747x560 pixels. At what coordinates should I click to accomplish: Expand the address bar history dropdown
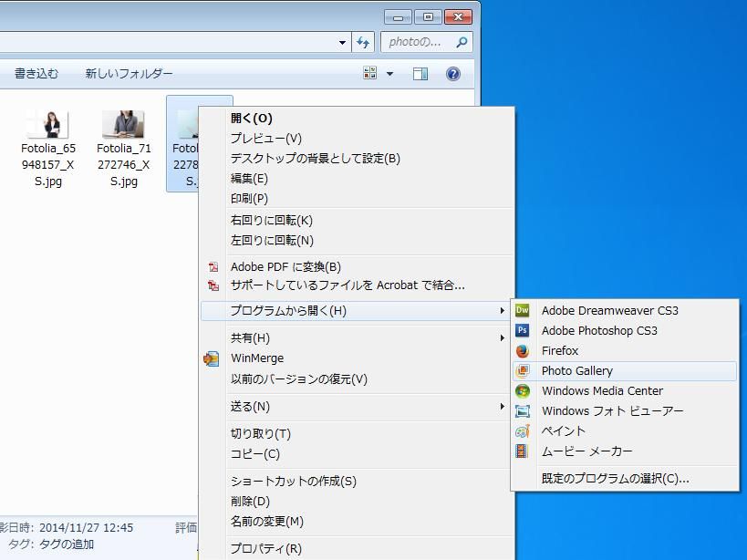click(342, 42)
